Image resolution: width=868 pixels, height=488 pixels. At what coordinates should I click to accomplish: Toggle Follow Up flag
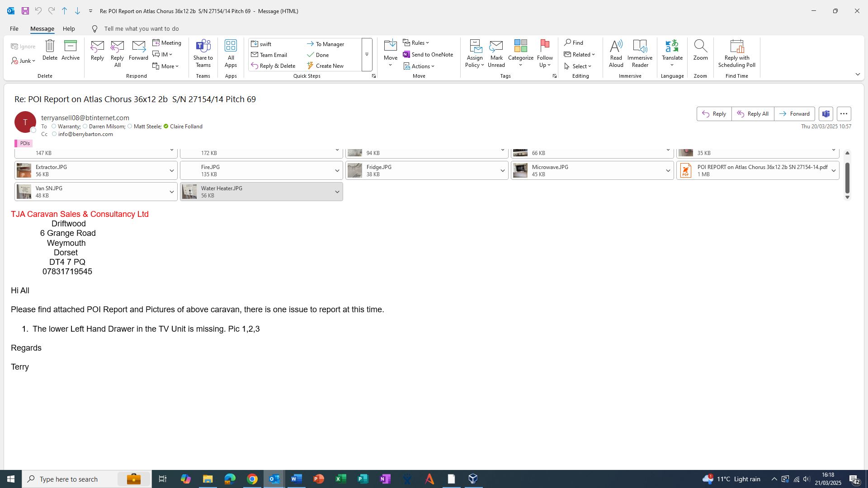(545, 50)
